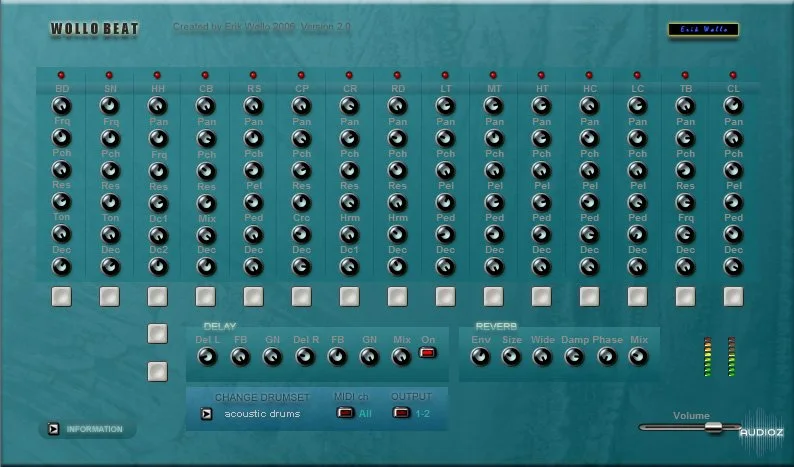Click knob beneath the Dec label in HC column
This screenshot has width=794, height=467.
589,266
